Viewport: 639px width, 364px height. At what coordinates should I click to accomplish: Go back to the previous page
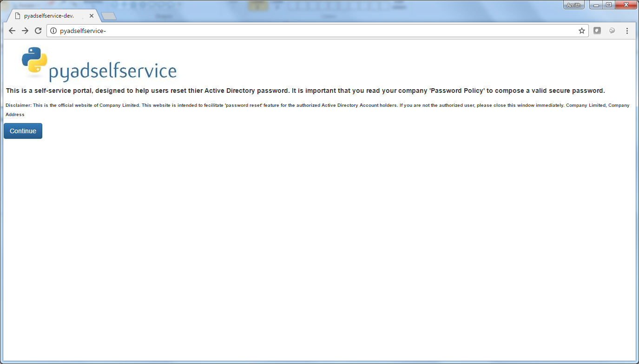[x=12, y=31]
